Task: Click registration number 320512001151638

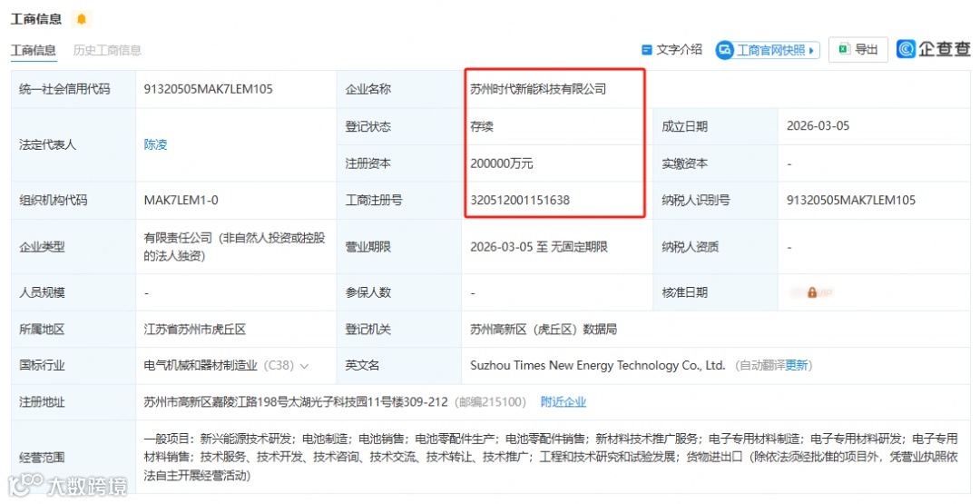Action: tap(520, 200)
